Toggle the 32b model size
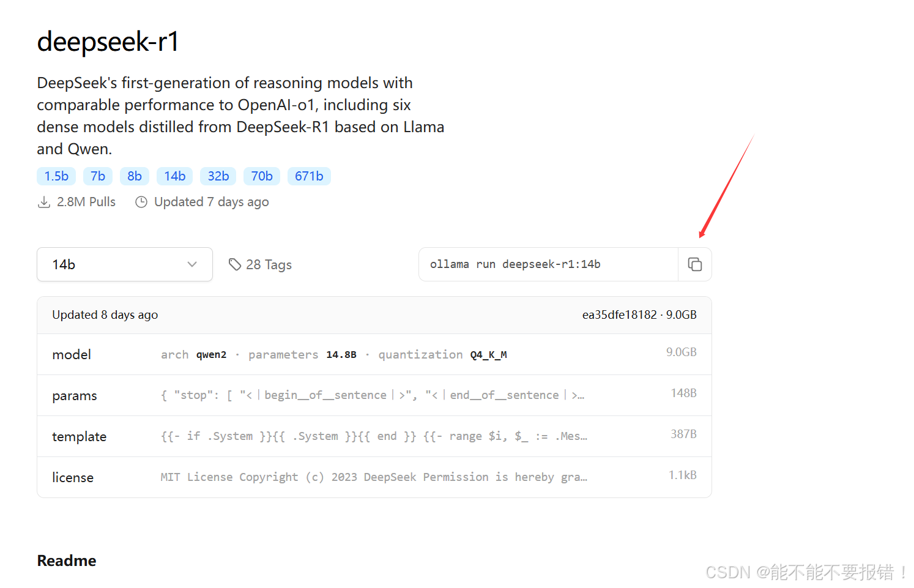 (218, 176)
